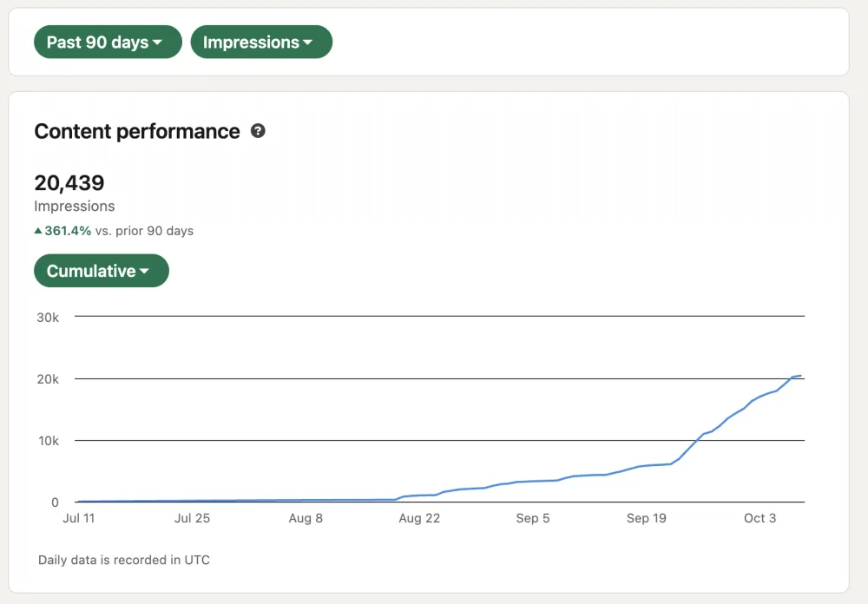The height and width of the screenshot is (604, 868).
Task: Open the Cumulative view dropdown
Action: (101, 271)
